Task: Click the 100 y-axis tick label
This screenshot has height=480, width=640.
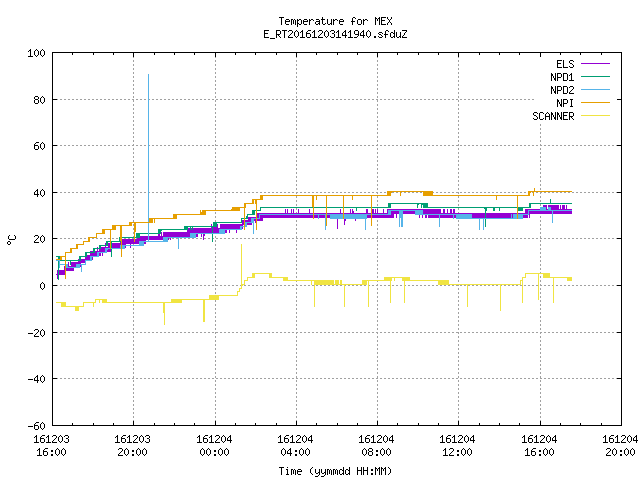Action: (x=36, y=53)
